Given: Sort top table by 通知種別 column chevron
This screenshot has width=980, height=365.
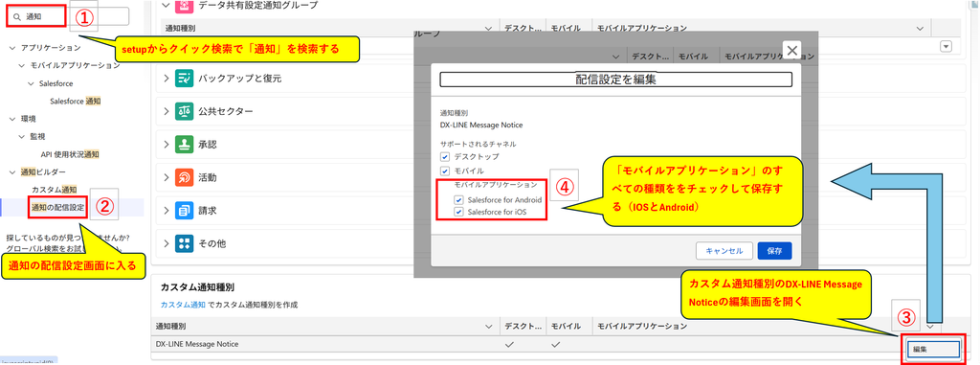Looking at the screenshot, I should point(488,28).
